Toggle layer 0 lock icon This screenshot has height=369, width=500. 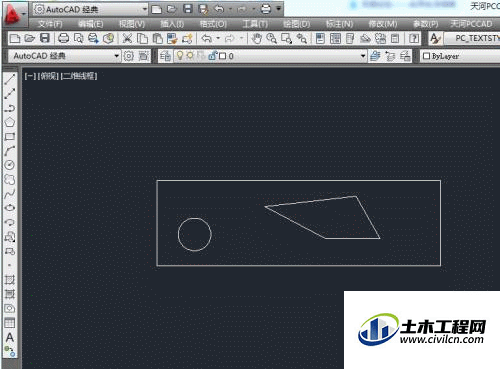point(212,56)
